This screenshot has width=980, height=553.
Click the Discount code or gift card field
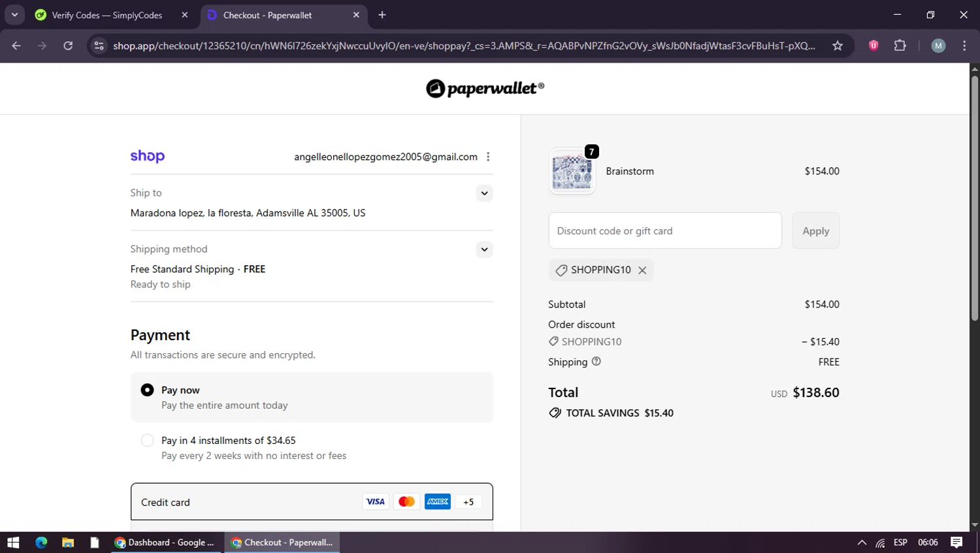pyautogui.click(x=665, y=230)
